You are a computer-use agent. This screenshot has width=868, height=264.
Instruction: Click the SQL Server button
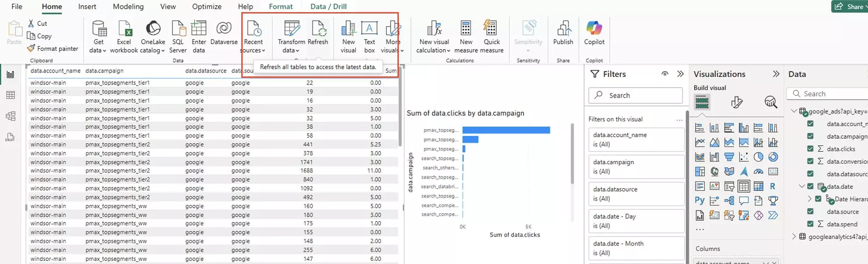click(x=178, y=37)
